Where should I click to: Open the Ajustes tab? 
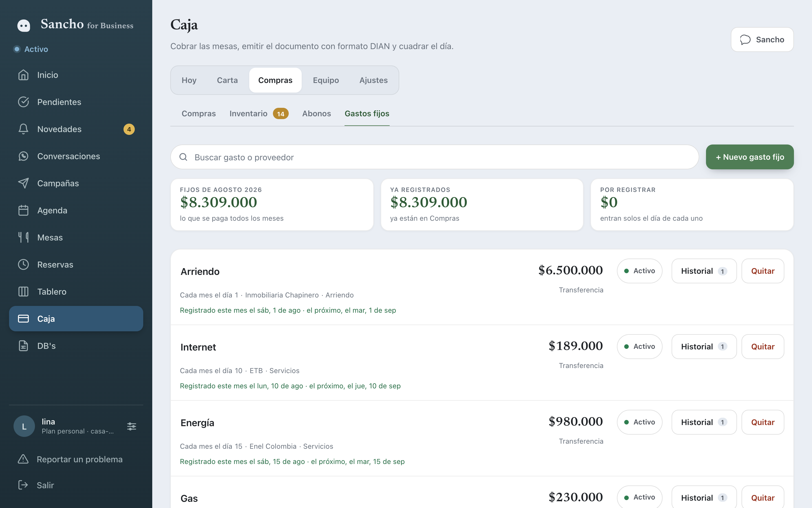374,80
